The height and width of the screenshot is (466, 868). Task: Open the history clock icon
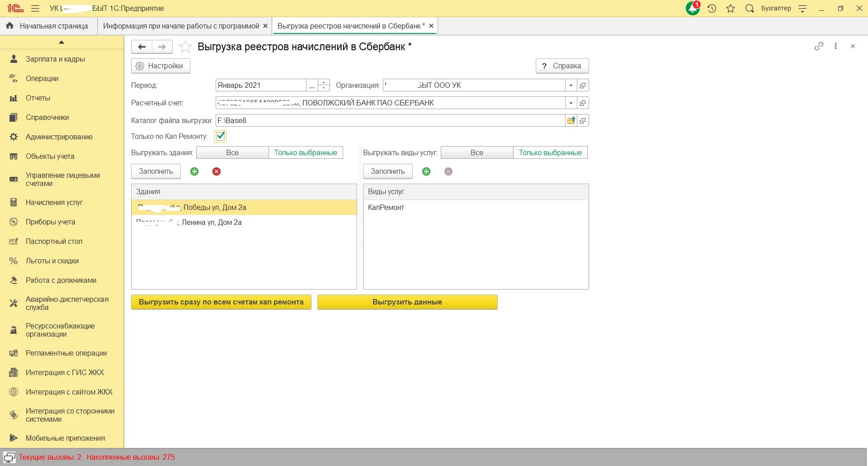tap(712, 8)
